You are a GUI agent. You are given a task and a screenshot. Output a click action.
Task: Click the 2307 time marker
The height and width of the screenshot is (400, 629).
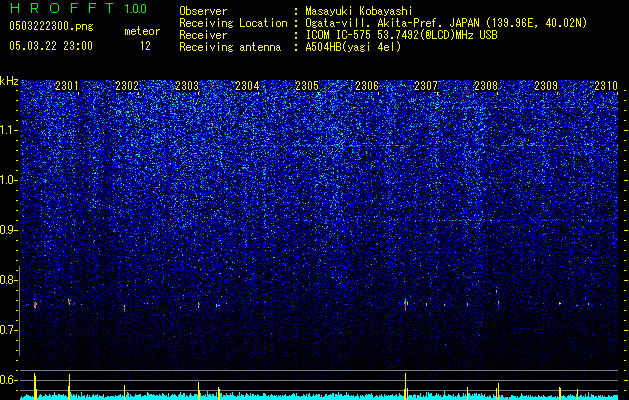(426, 86)
